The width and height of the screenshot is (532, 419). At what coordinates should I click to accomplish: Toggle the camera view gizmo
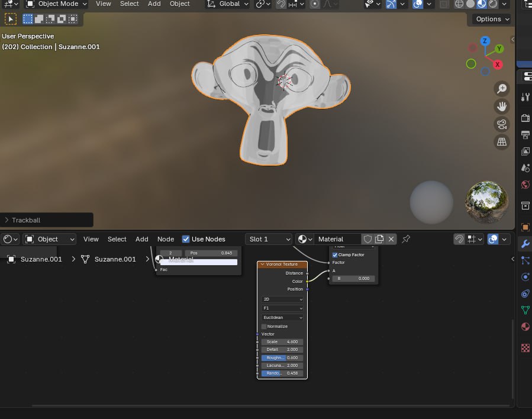[501, 124]
